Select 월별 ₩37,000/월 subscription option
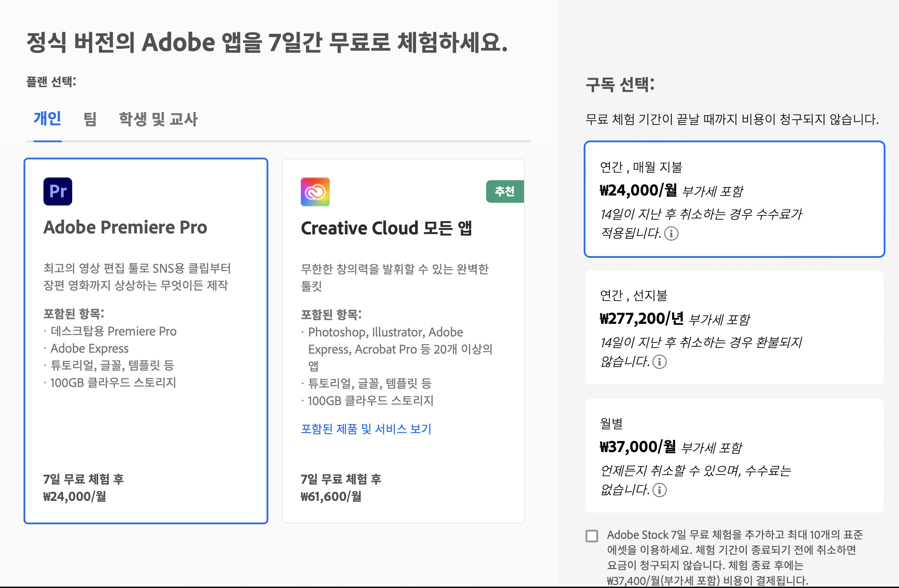899x588 pixels. tap(734, 456)
